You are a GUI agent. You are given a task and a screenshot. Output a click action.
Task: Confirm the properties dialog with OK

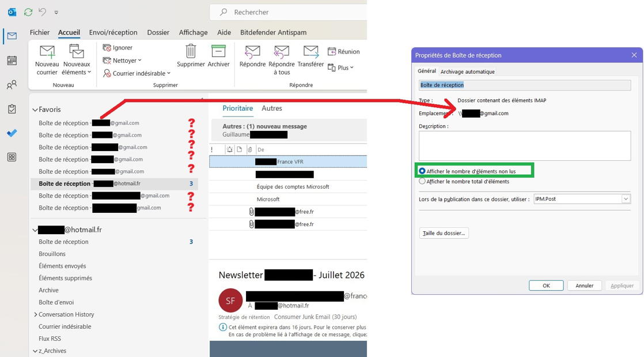(546, 285)
